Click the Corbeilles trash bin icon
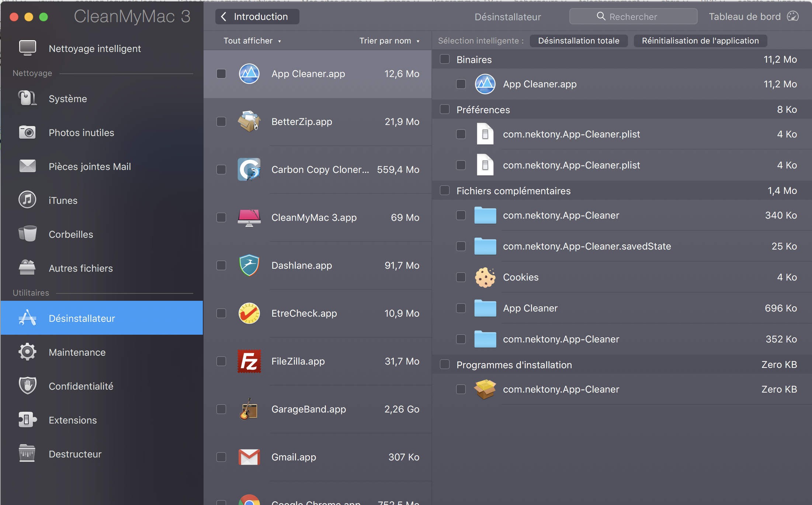Image resolution: width=812 pixels, height=505 pixels. (x=27, y=234)
